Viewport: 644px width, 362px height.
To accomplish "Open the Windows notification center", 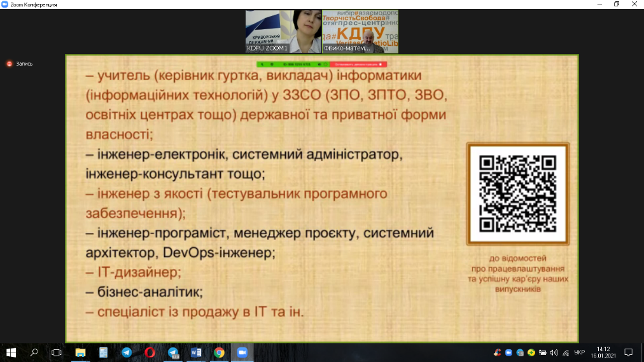I will click(628, 352).
